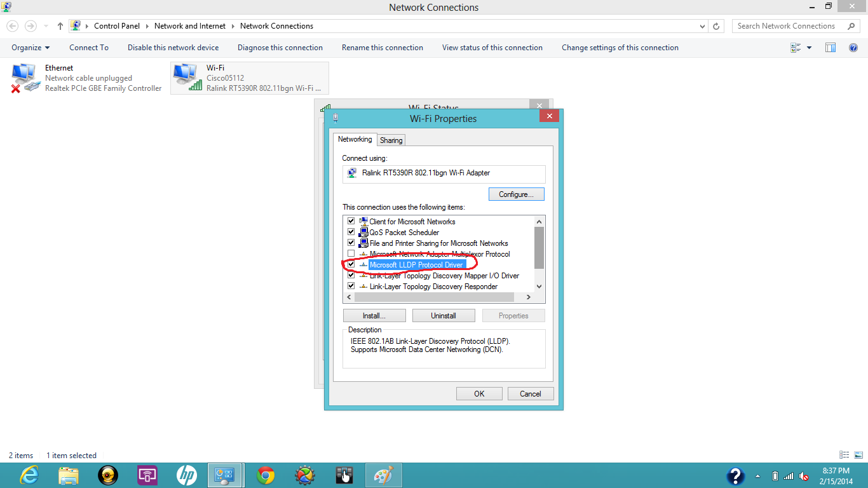This screenshot has height=488, width=868.
Task: Show the preview pane icon
Action: click(831, 48)
